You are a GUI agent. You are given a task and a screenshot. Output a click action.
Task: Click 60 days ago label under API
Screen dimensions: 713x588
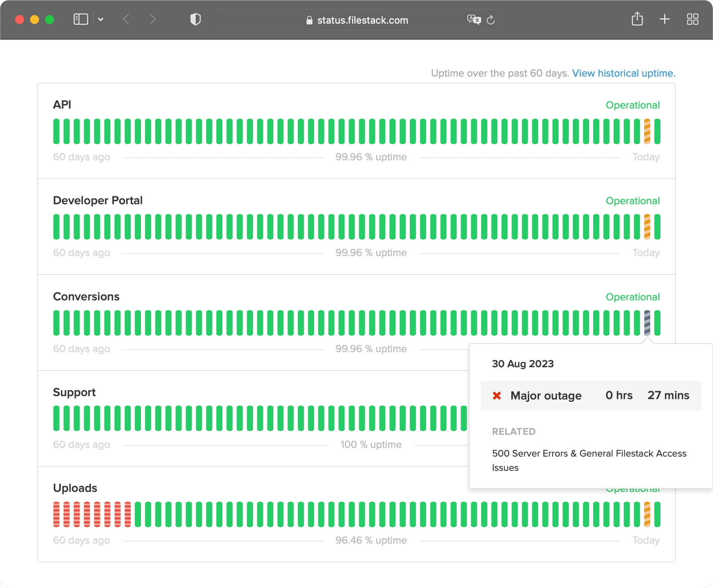(82, 157)
